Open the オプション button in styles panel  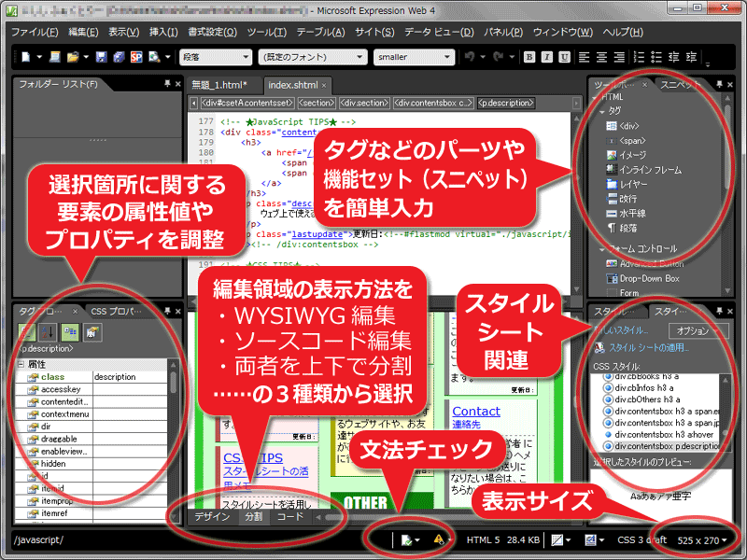[x=698, y=331]
